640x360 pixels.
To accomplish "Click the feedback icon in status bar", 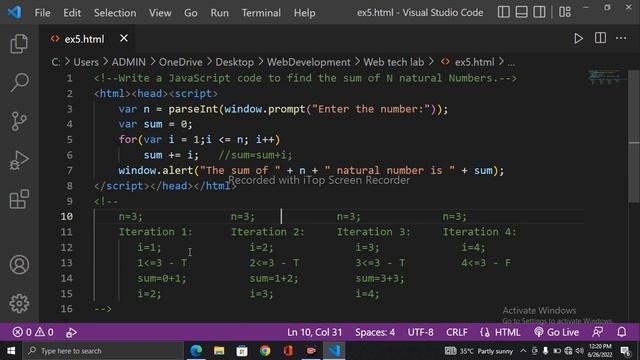I will coord(598,332).
